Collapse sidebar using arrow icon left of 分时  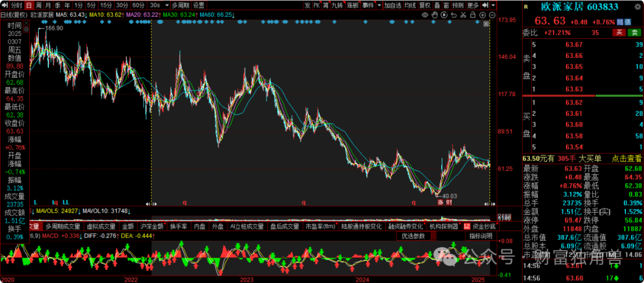tap(5, 5)
